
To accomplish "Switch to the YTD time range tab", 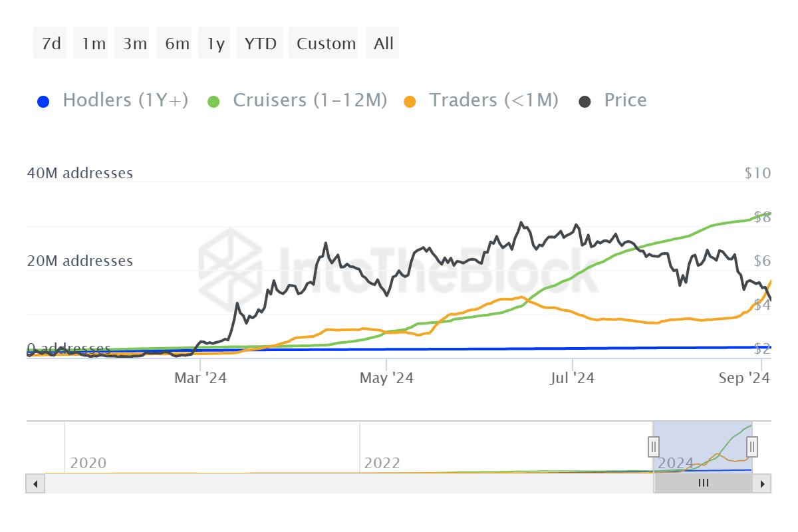I will pos(259,43).
